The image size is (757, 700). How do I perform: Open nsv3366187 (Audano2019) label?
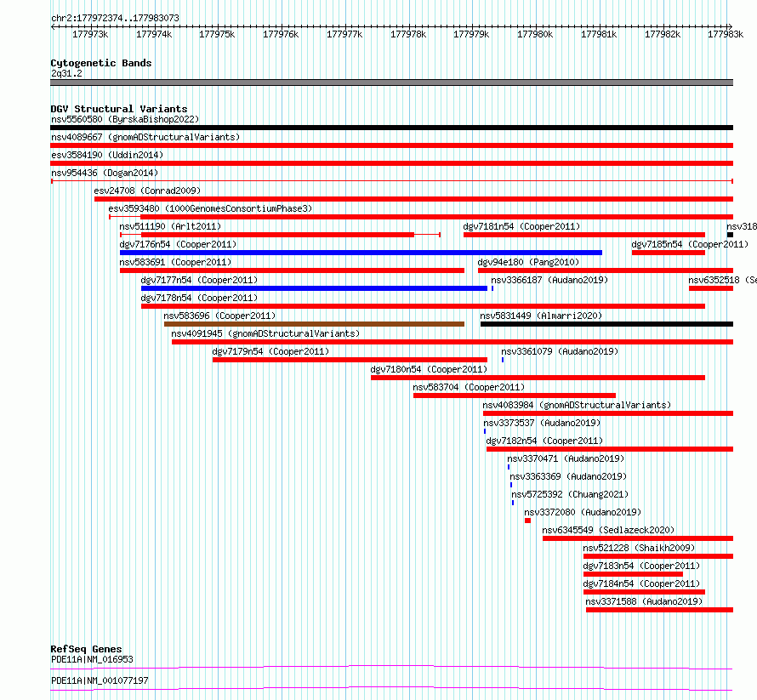coord(549,280)
